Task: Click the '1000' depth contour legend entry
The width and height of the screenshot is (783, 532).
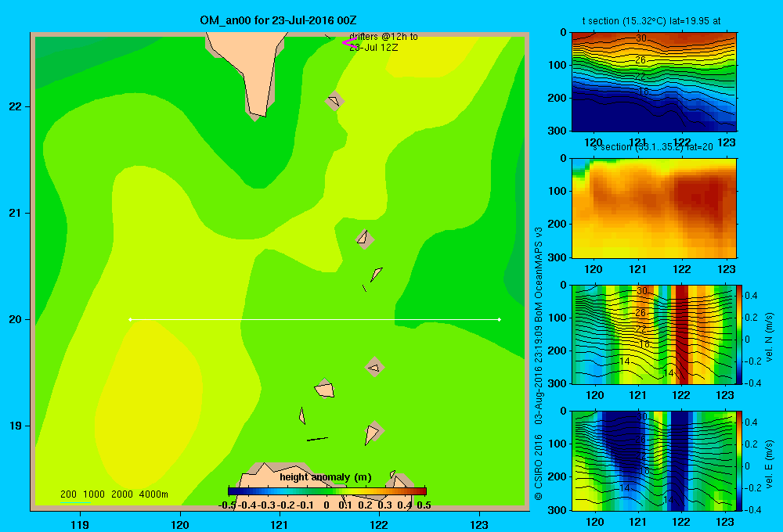Action: point(94,494)
